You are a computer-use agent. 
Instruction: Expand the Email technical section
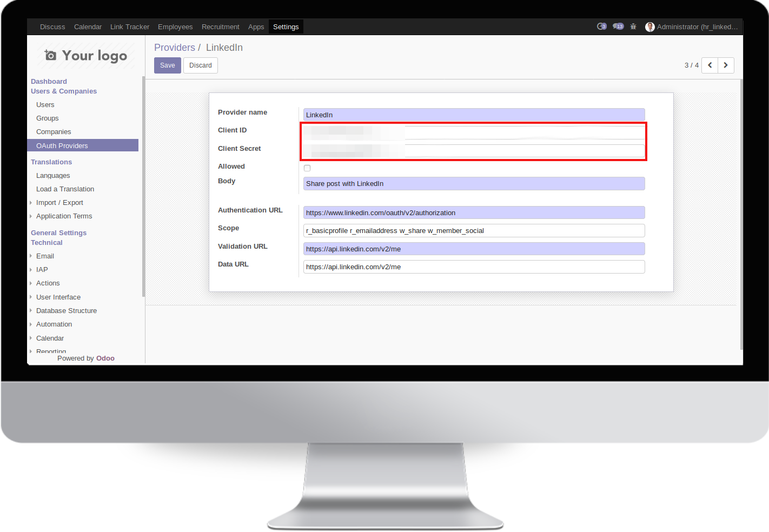pos(45,256)
